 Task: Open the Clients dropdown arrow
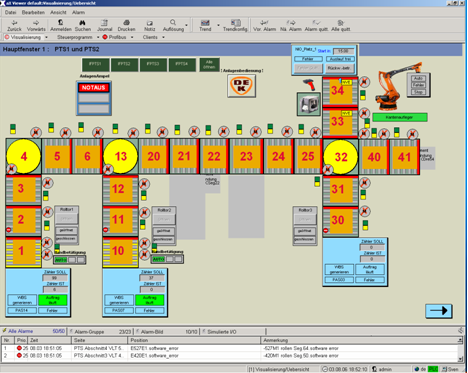tap(163, 37)
